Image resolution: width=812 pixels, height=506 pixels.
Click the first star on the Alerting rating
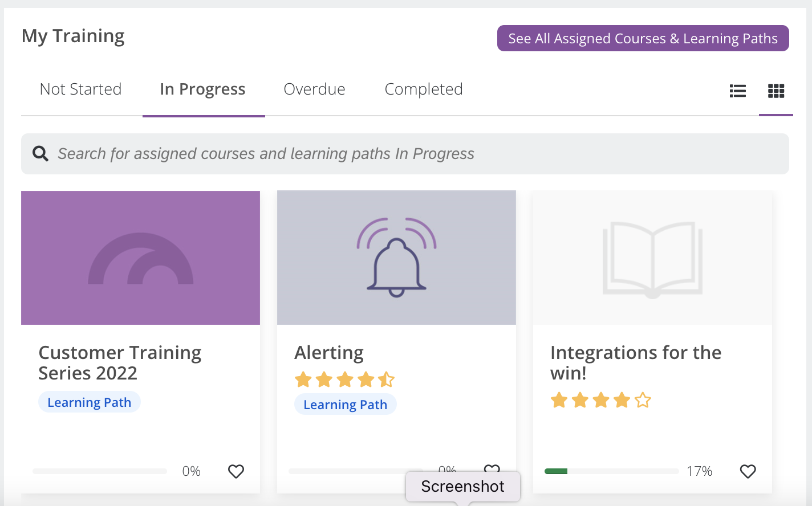tap(303, 379)
